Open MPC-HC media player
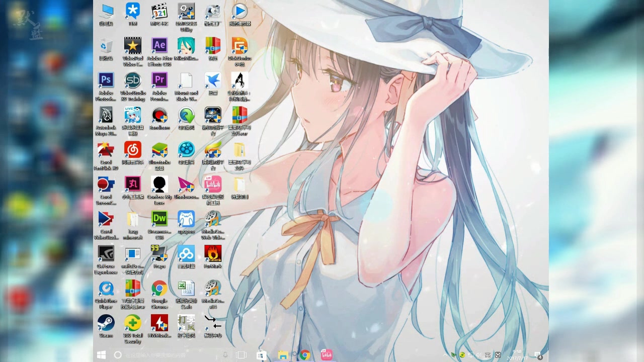 (159, 10)
